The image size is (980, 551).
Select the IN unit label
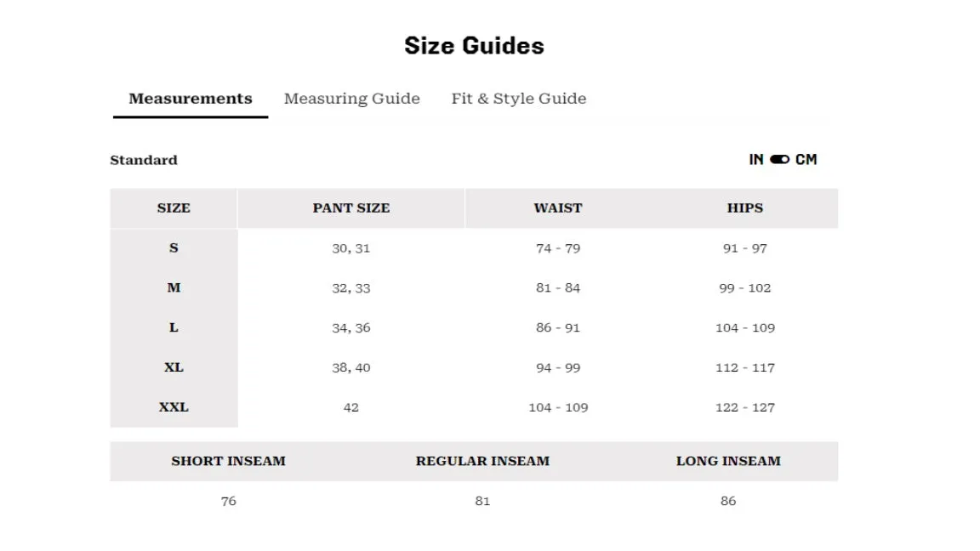pyautogui.click(x=756, y=159)
